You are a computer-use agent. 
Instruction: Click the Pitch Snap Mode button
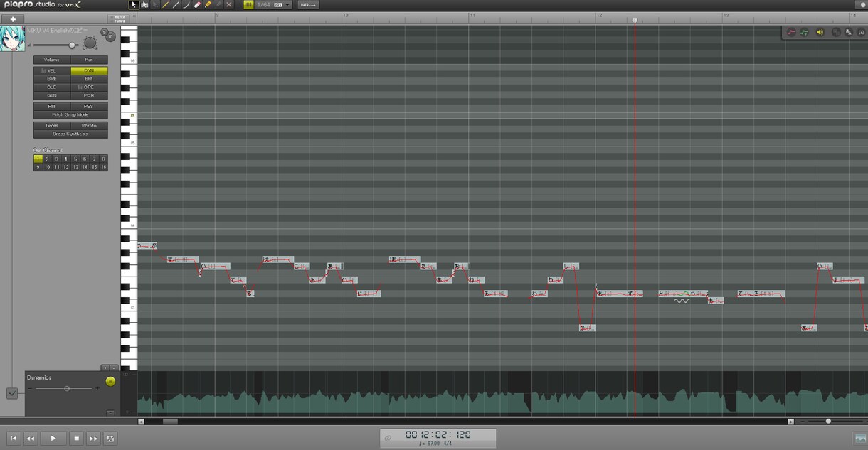(70, 114)
